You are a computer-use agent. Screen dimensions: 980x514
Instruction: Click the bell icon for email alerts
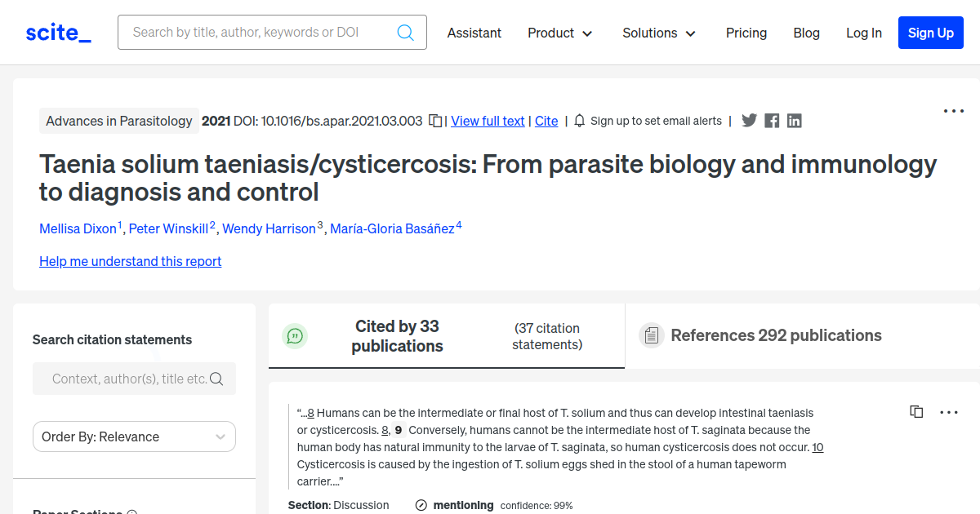579,120
